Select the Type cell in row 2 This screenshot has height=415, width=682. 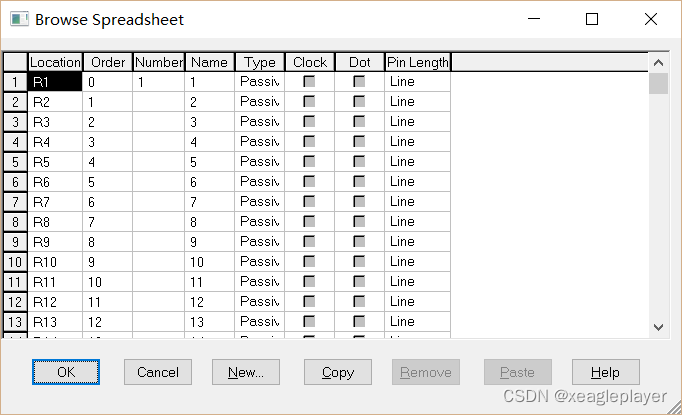(x=260, y=102)
